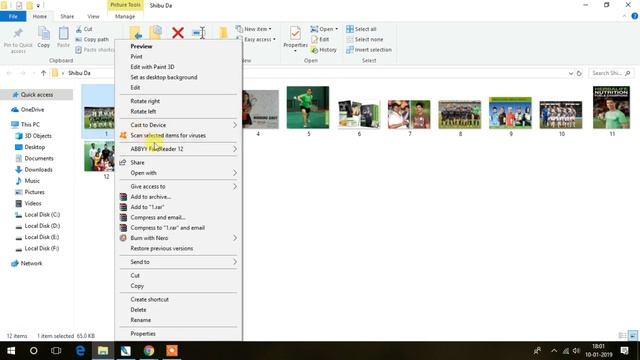This screenshot has width=640, height=360.
Task: Select image thumbnail 8
Action: (x=460, y=115)
